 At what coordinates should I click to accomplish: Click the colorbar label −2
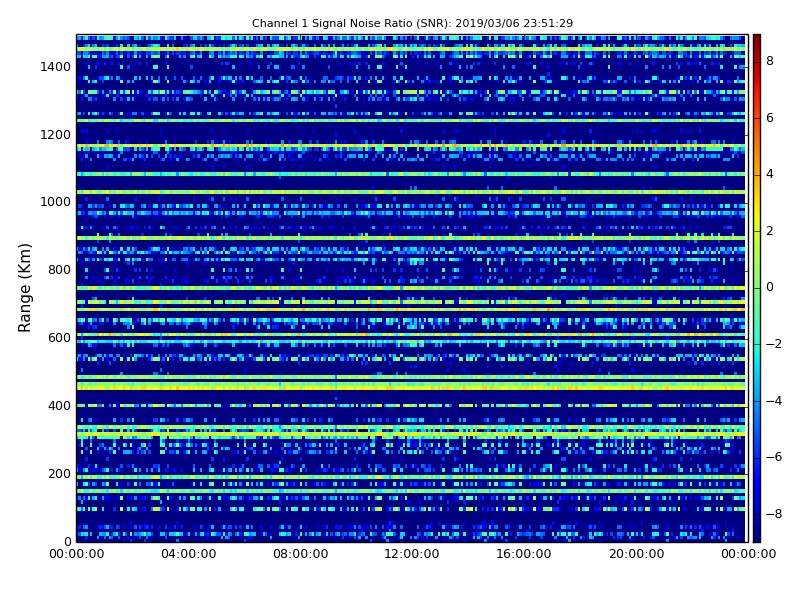tap(774, 344)
